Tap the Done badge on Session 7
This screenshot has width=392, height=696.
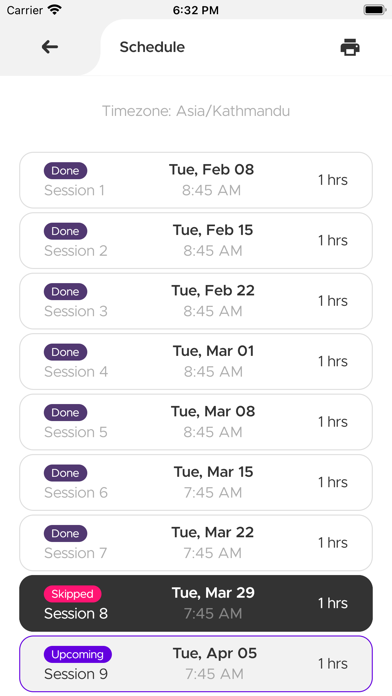pyautogui.click(x=65, y=534)
